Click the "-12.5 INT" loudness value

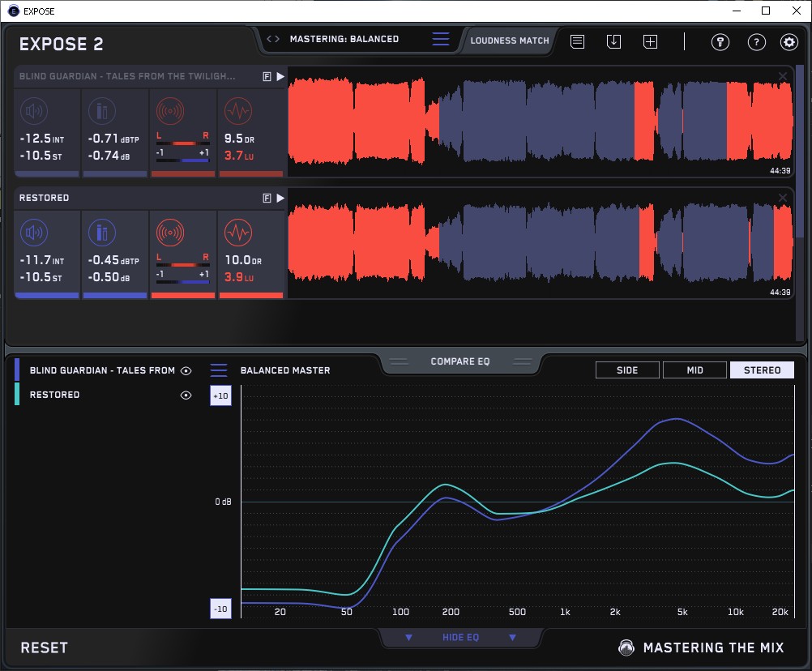point(42,139)
